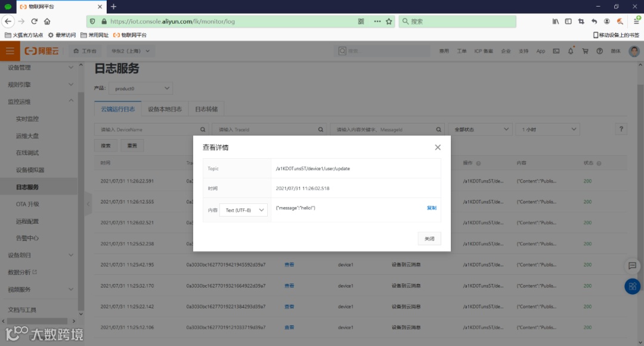Open the 最常访问 bookmark
Screen dimensions: 644x346
[x=62, y=35]
